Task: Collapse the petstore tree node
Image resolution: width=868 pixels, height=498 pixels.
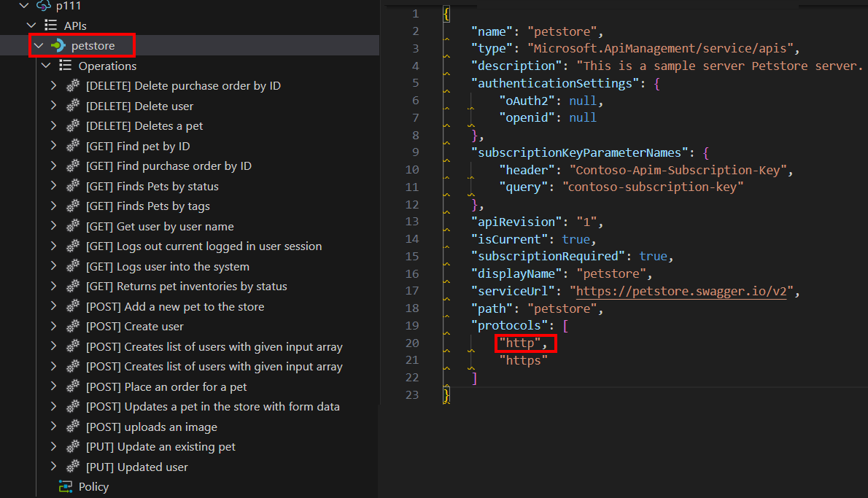Action: point(39,45)
